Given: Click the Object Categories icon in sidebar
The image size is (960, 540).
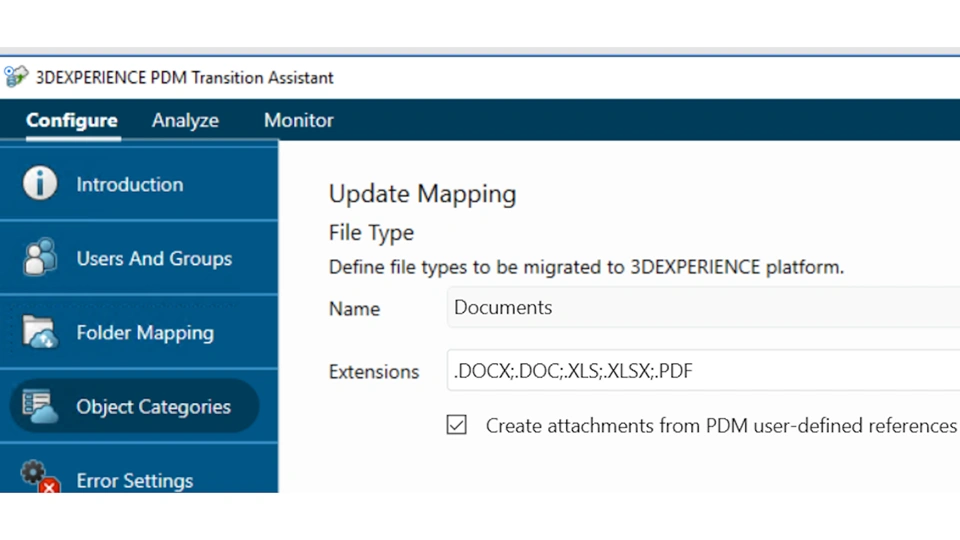Looking at the screenshot, I should tap(40, 406).
